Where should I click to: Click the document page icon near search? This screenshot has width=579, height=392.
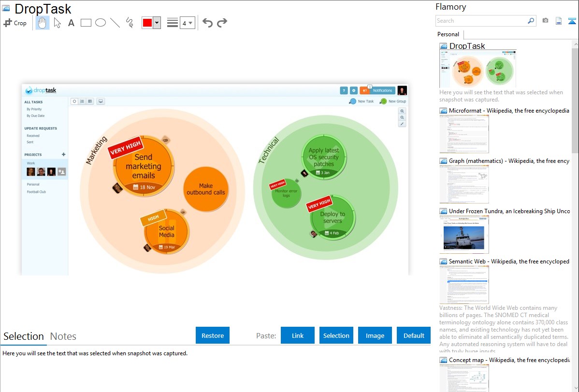click(559, 21)
